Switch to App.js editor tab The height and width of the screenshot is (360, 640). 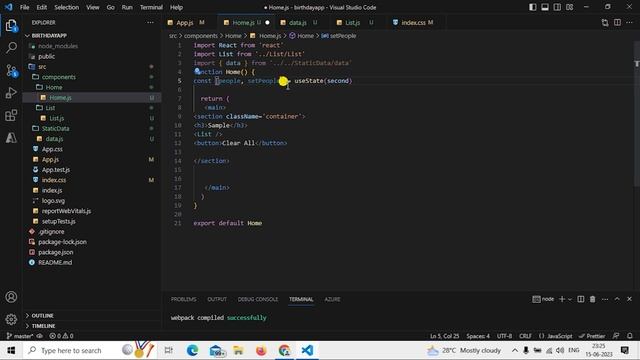point(186,22)
